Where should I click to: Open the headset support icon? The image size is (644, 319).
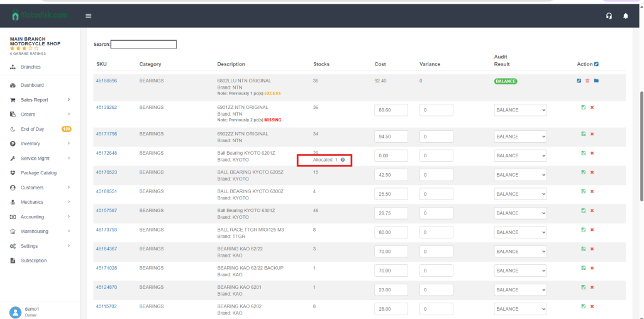[x=609, y=16]
